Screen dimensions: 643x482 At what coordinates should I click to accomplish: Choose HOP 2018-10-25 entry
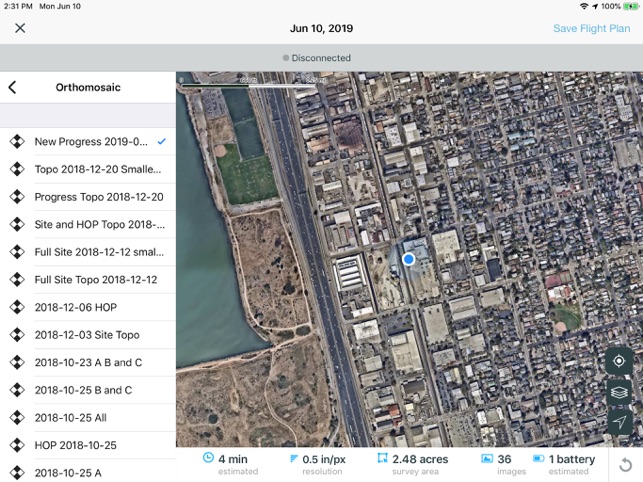88,445
